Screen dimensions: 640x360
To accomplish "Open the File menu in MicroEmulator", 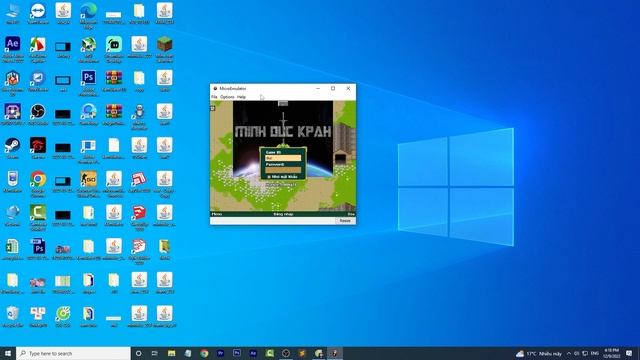I will click(x=214, y=97).
